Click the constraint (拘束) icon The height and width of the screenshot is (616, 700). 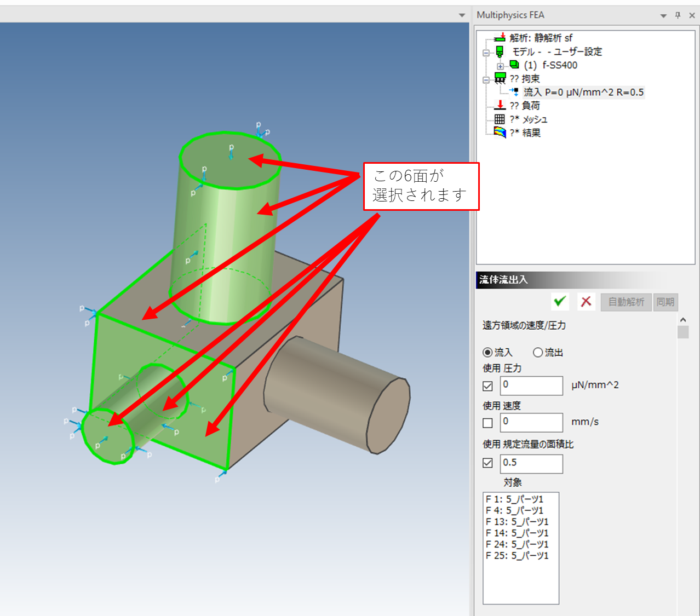(x=500, y=78)
